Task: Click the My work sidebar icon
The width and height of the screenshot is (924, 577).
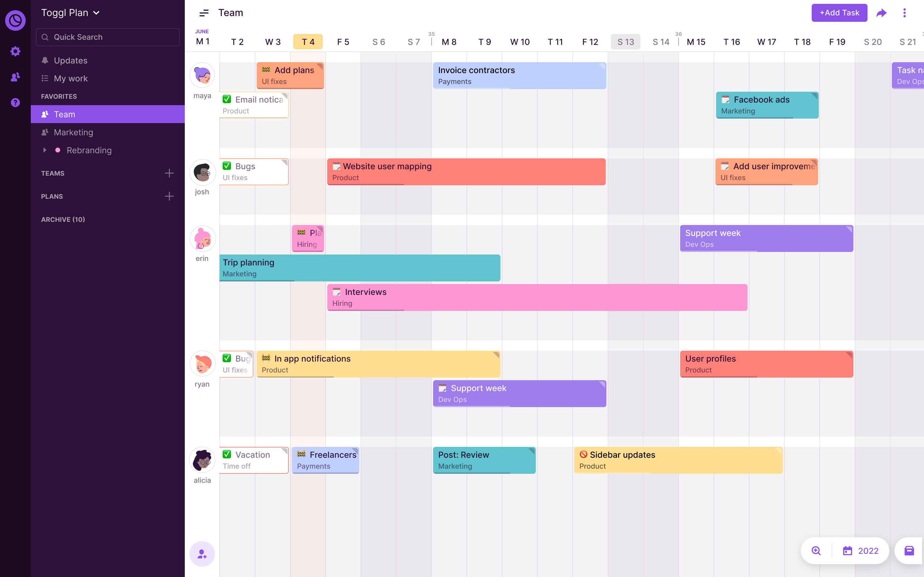Action: pyautogui.click(x=44, y=79)
